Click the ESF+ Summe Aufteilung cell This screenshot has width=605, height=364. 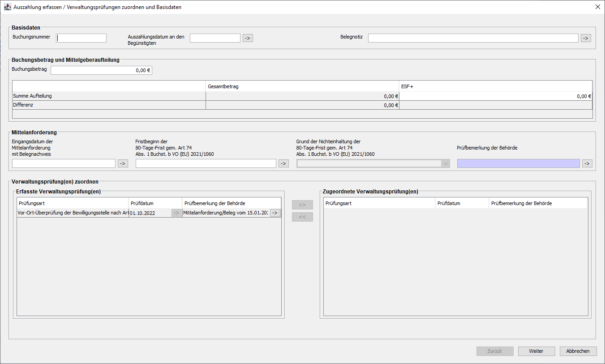coord(495,96)
